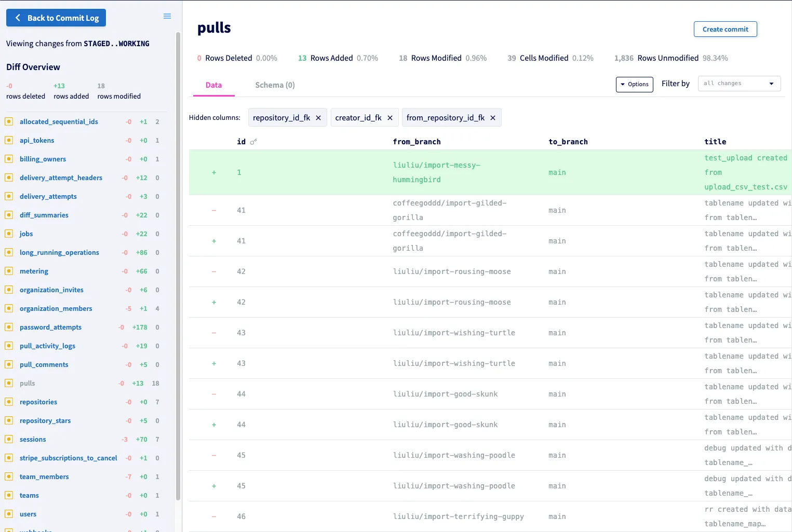The width and height of the screenshot is (792, 532).
Task: Remove from_repository_id_fk hidden column chip
Action: [493, 118]
